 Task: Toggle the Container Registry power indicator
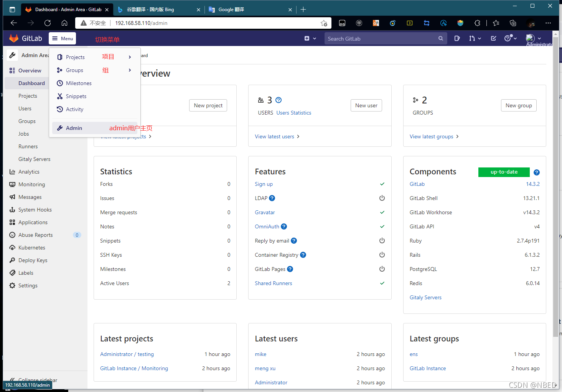point(382,254)
